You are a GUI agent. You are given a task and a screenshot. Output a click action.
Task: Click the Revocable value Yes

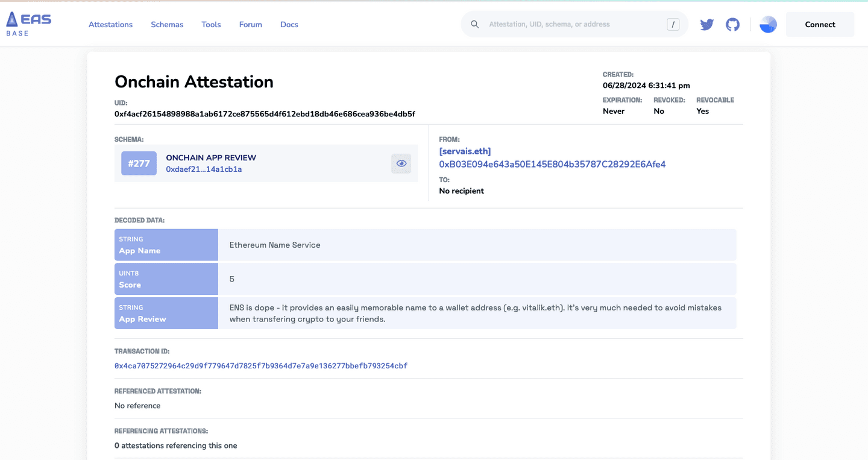click(703, 112)
